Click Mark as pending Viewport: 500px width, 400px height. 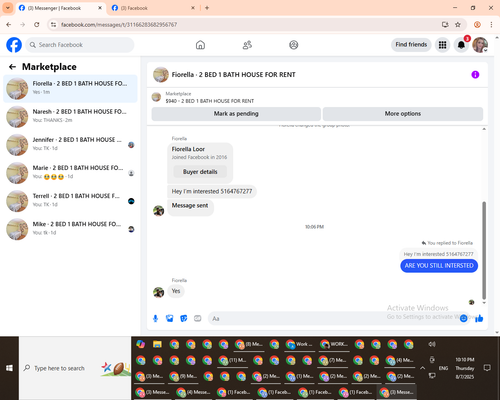point(236,114)
